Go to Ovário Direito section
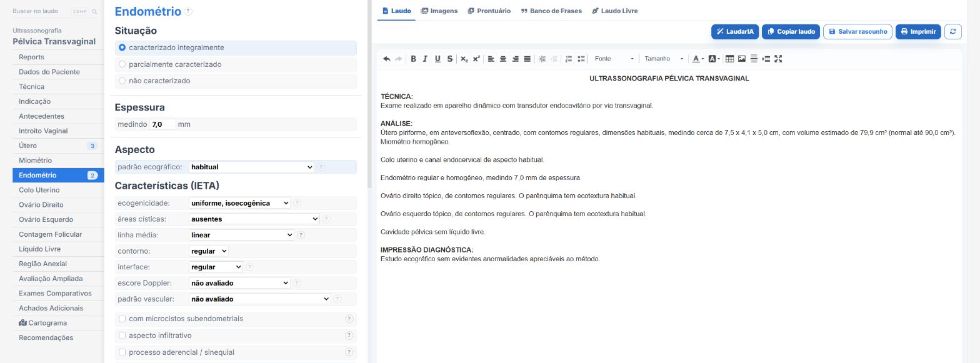The width and height of the screenshot is (980, 363). (x=58, y=205)
